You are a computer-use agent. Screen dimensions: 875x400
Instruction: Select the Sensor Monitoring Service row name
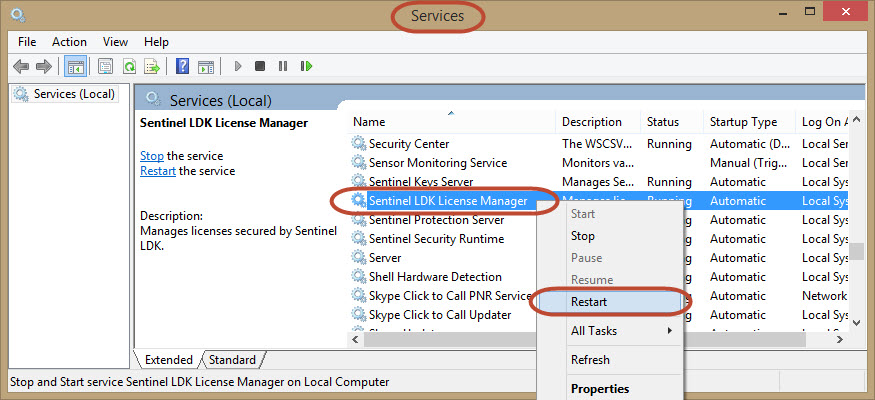coord(438,163)
